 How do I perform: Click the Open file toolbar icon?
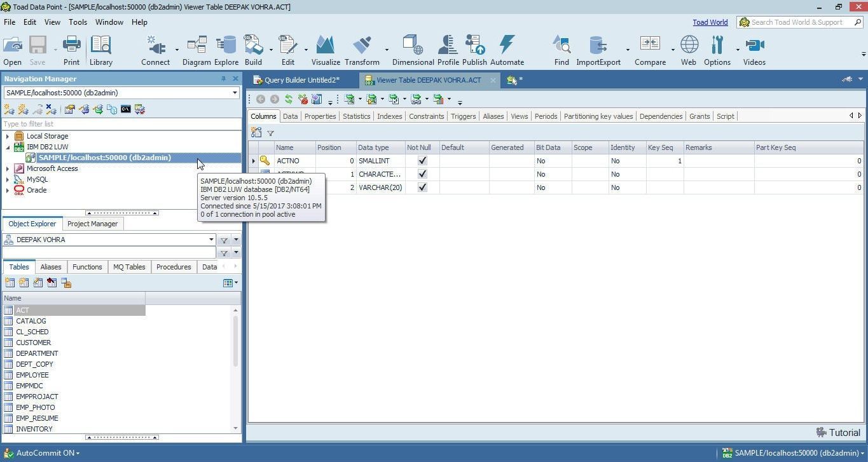12,50
